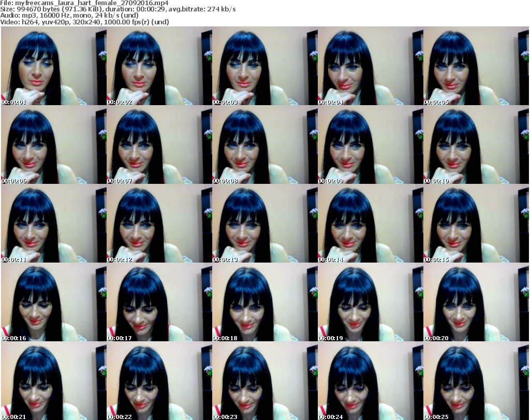
Task: Select the last thumbnail at 00:00:25
Action: click(476, 381)
